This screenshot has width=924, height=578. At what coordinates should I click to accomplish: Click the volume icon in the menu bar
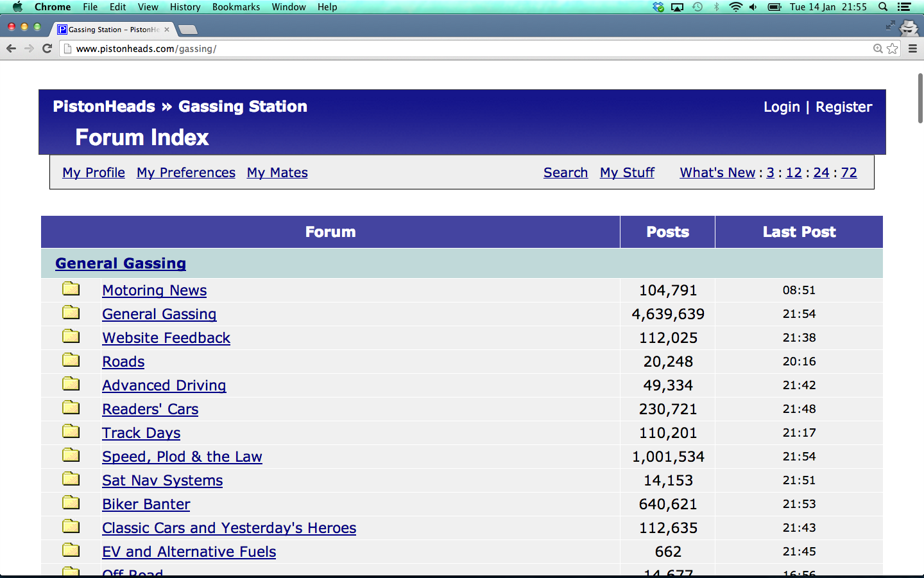tap(753, 7)
